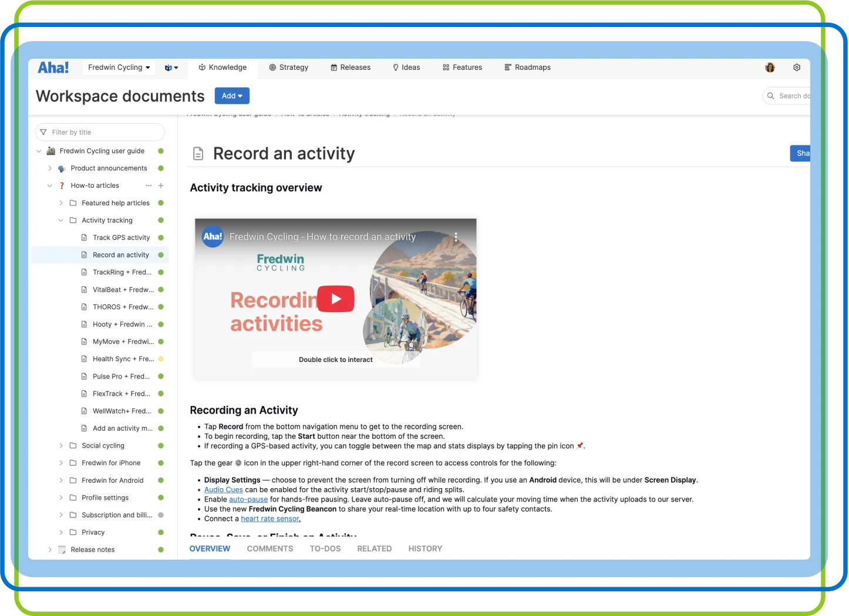Open the Strategy menu
The width and height of the screenshot is (849, 616).
pos(289,67)
